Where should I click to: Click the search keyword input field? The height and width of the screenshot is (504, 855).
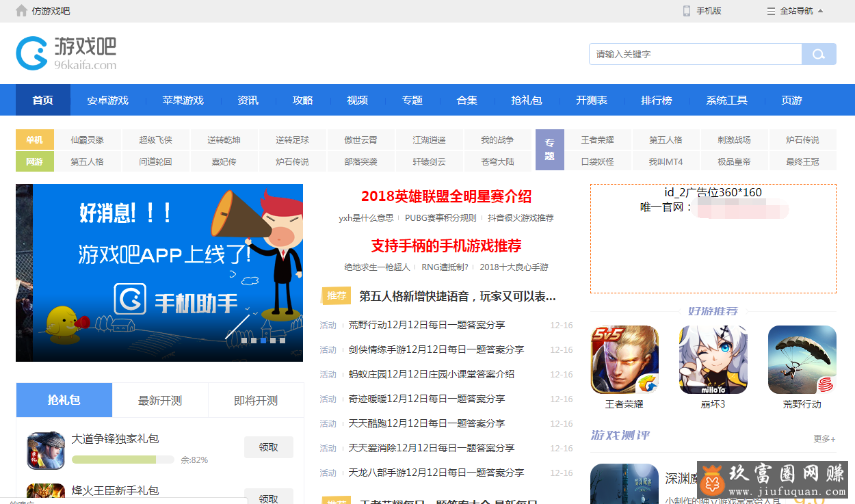[x=695, y=54]
